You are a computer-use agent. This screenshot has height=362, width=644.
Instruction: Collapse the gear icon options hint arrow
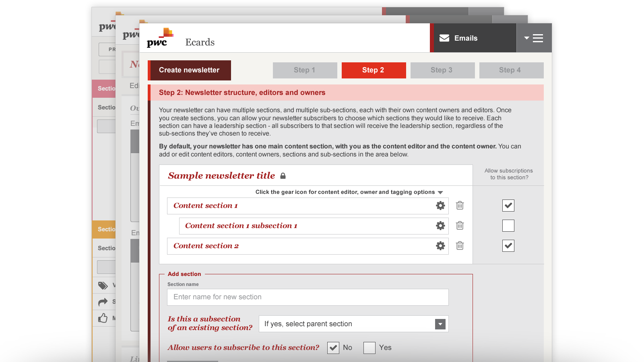(x=440, y=193)
